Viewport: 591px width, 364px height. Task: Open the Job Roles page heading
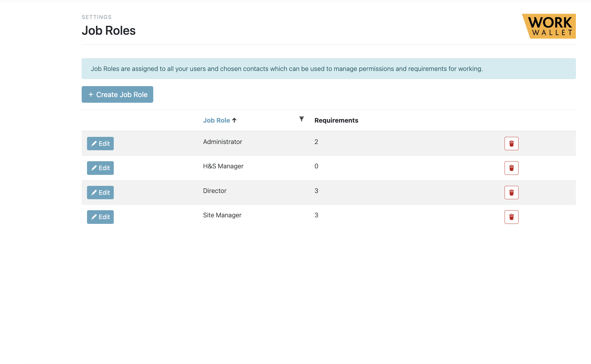coord(109,30)
